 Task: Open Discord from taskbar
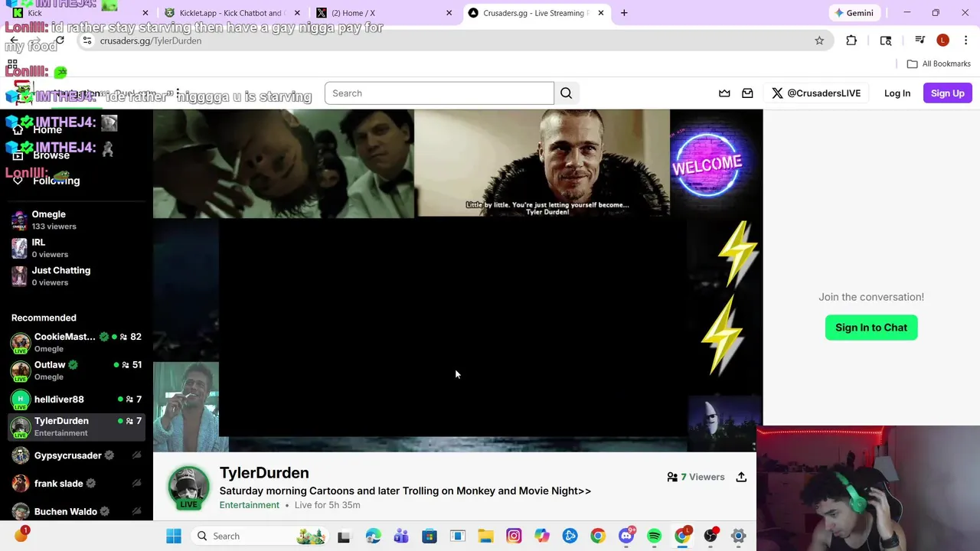[626, 536]
